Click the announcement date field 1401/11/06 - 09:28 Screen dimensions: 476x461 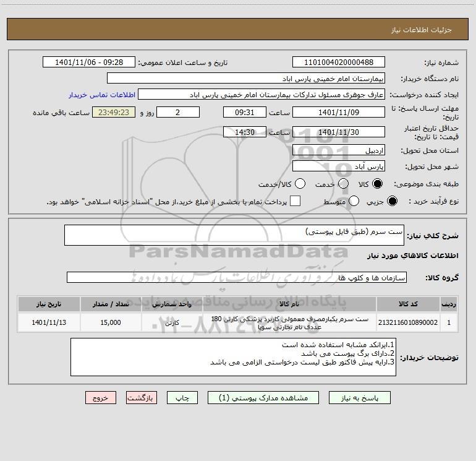[x=89, y=62]
